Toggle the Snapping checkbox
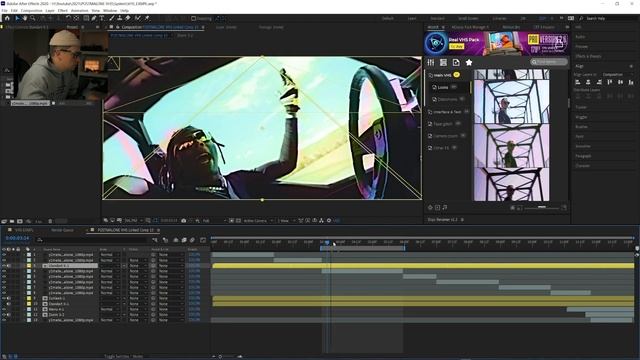This screenshot has width=640, height=360. click(193, 18)
